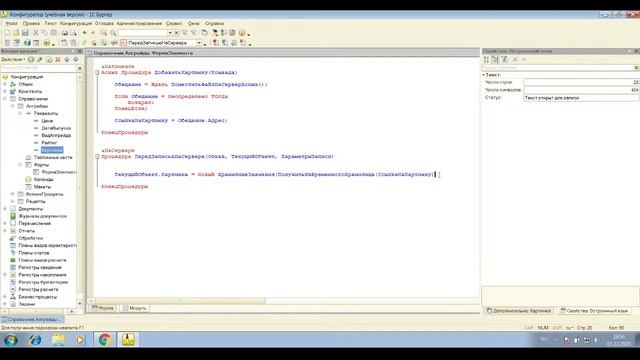
Task: Collapse the ДобавитьКартинку procedure code block
Action: click(97, 73)
